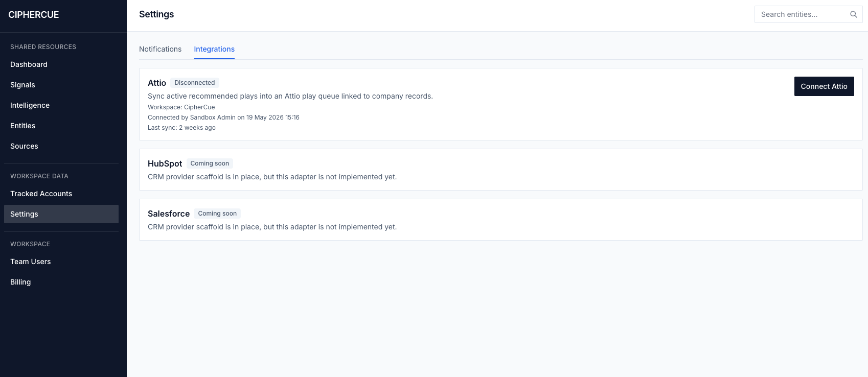Click the Workspace: CipherCue text
Viewport: 868px width, 377px height.
tap(181, 107)
